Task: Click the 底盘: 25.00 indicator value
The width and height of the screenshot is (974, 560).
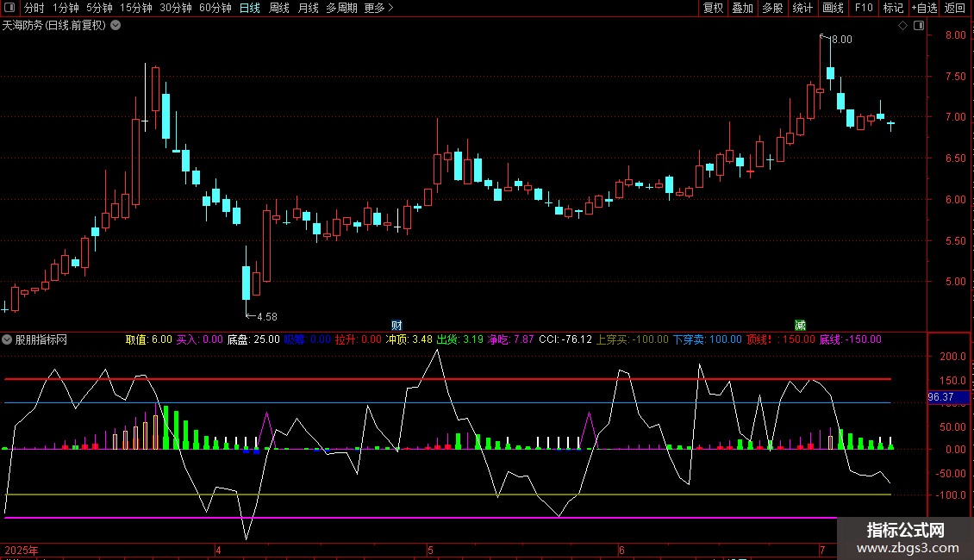Action: pos(253,339)
